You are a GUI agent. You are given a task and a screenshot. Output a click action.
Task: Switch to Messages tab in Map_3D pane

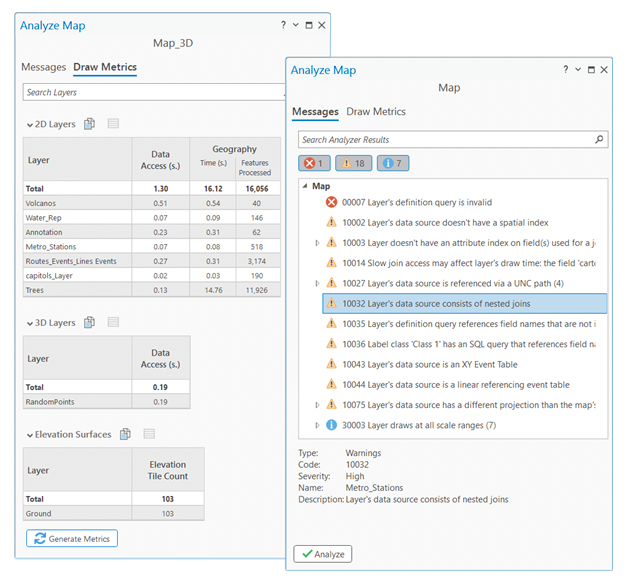(44, 67)
